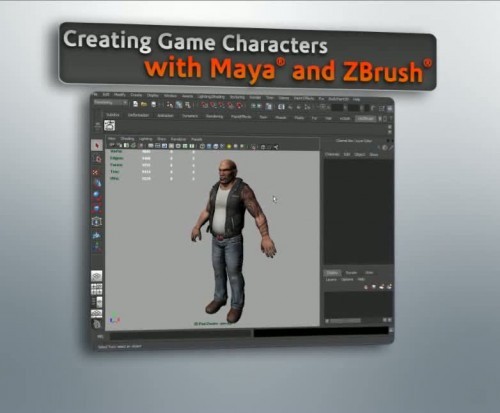Screen dimensions: 500x413
Task: Click Move Layer Up icon in Layer Editor
Action: click(366, 286)
